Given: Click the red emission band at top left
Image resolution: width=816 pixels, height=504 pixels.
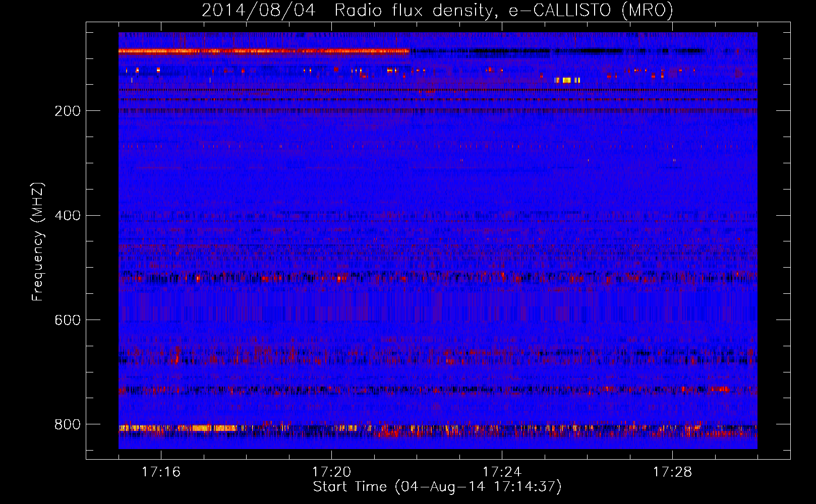Looking at the screenshot, I should pos(263,51).
